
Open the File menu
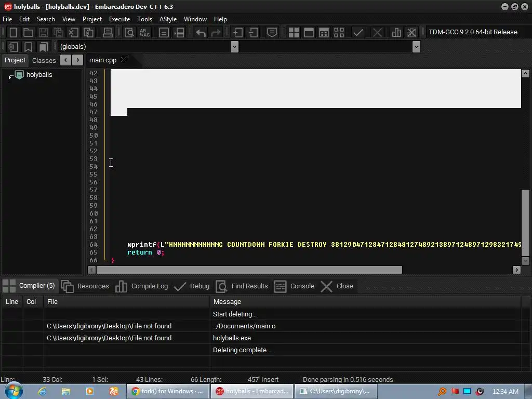(7, 19)
